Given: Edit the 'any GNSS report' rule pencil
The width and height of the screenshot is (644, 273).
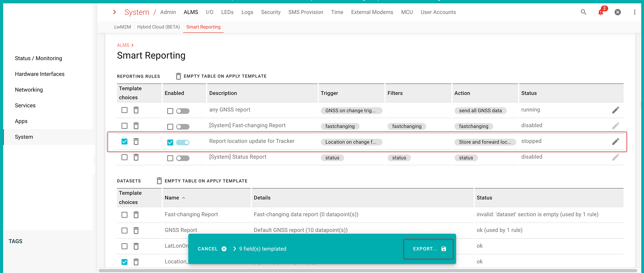Looking at the screenshot, I should (615, 110).
